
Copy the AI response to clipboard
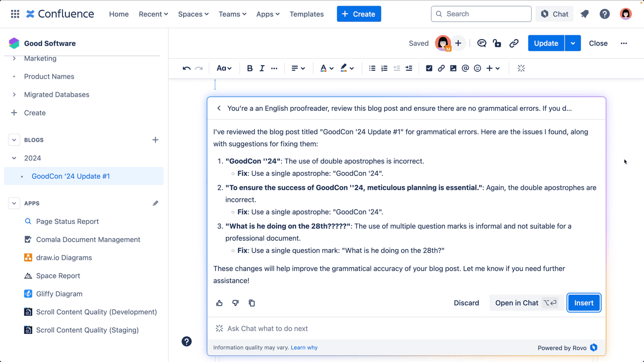tap(252, 303)
